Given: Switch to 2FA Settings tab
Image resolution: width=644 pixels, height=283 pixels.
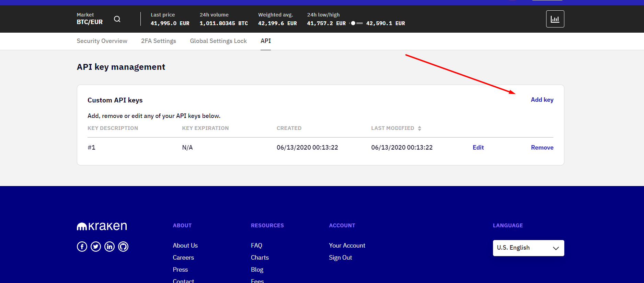Looking at the screenshot, I should 159,41.
